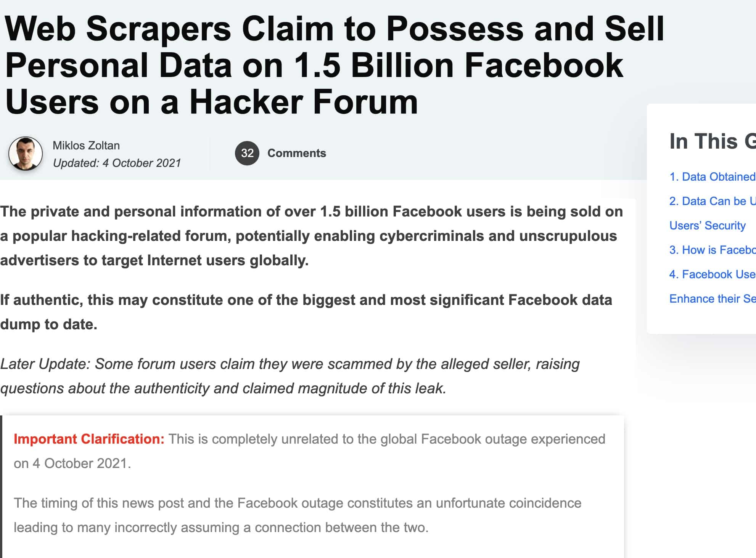The width and height of the screenshot is (756, 558).
Task: Open author name Miklos Zoltan
Action: click(86, 146)
